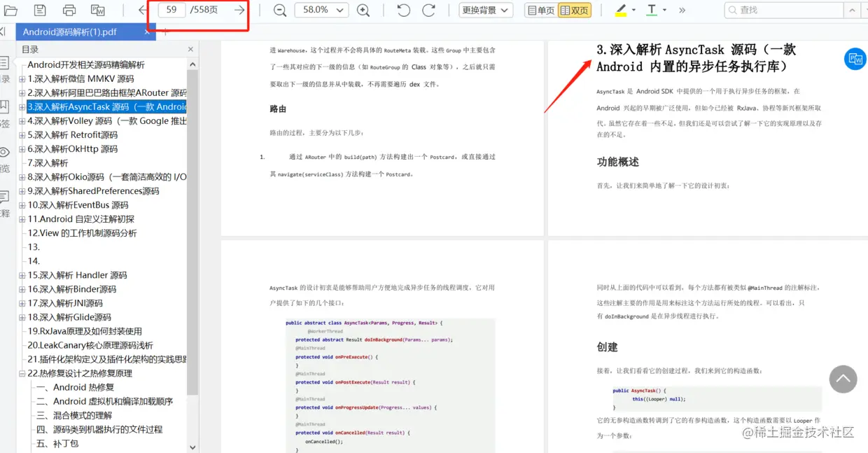The image size is (868, 453).
Task: Click the print icon
Action: [69, 10]
